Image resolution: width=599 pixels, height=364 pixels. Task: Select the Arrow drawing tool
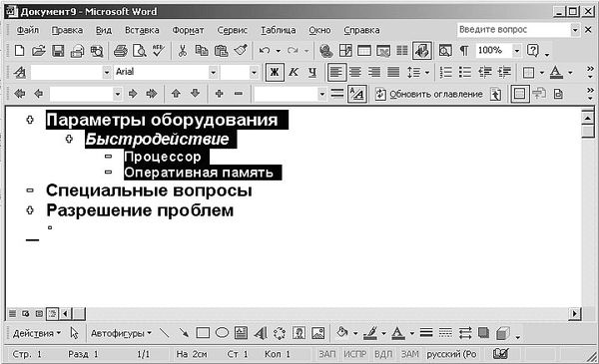(x=184, y=333)
